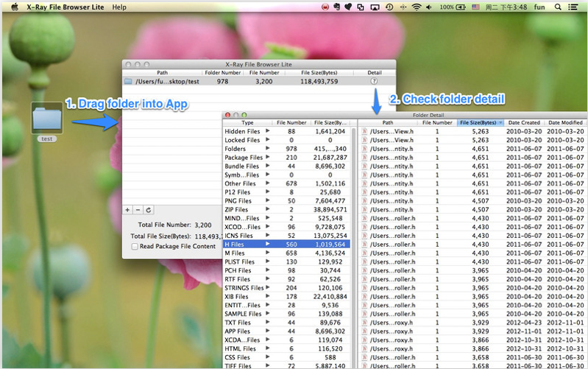Select /Users/fu...sktop/test row in main window

(259, 81)
